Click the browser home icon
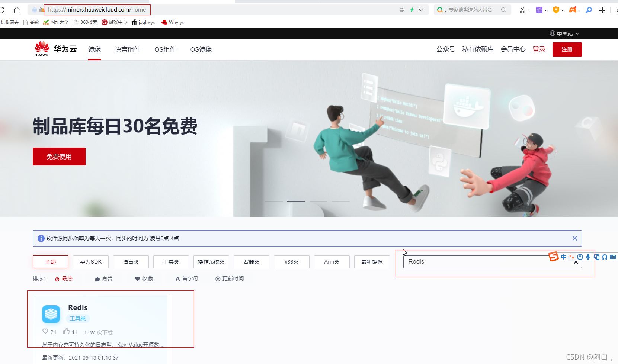Viewport: 618px width, 364px height. [x=17, y=10]
